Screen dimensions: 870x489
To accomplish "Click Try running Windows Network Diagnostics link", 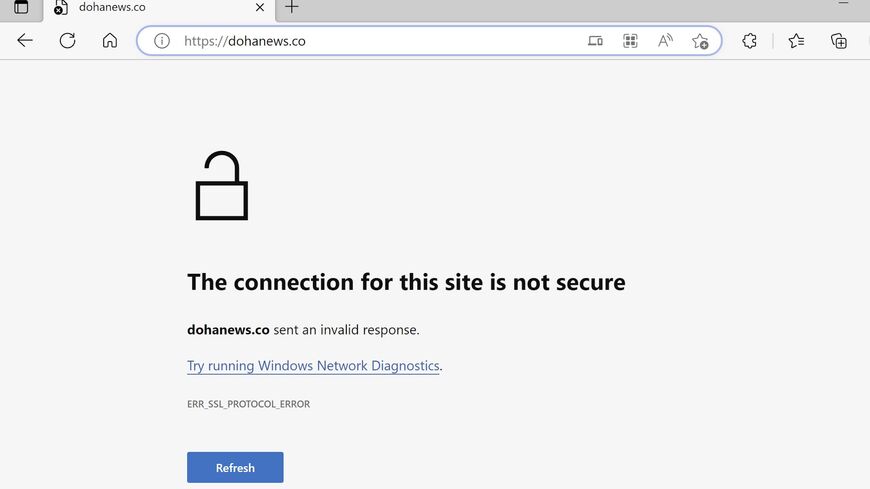I will pyautogui.click(x=313, y=366).
